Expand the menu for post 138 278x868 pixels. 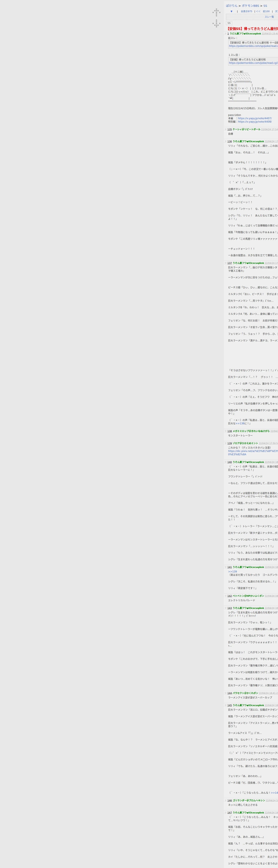[226, 431]
